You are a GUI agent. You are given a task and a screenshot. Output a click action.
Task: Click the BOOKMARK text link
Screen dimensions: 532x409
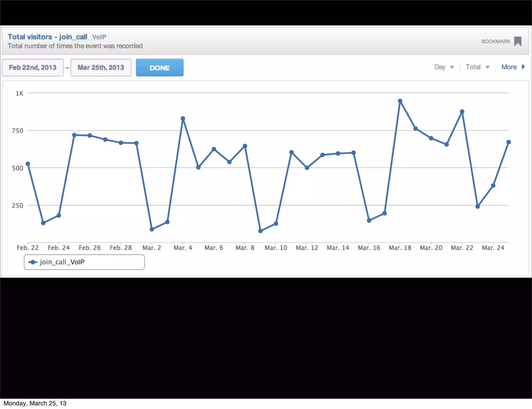coord(495,42)
